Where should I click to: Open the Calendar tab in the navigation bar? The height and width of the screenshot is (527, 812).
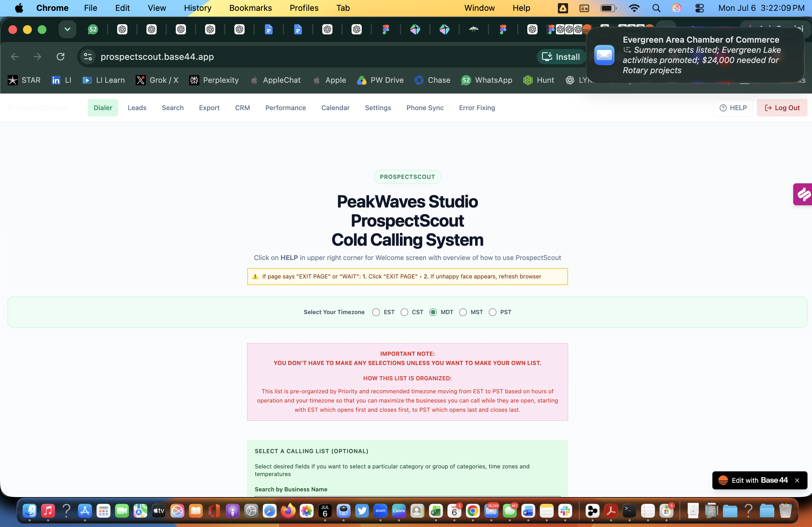point(335,108)
